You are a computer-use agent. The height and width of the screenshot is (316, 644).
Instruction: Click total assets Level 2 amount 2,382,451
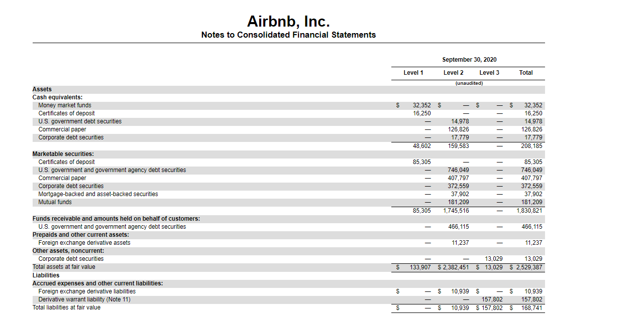456,267
